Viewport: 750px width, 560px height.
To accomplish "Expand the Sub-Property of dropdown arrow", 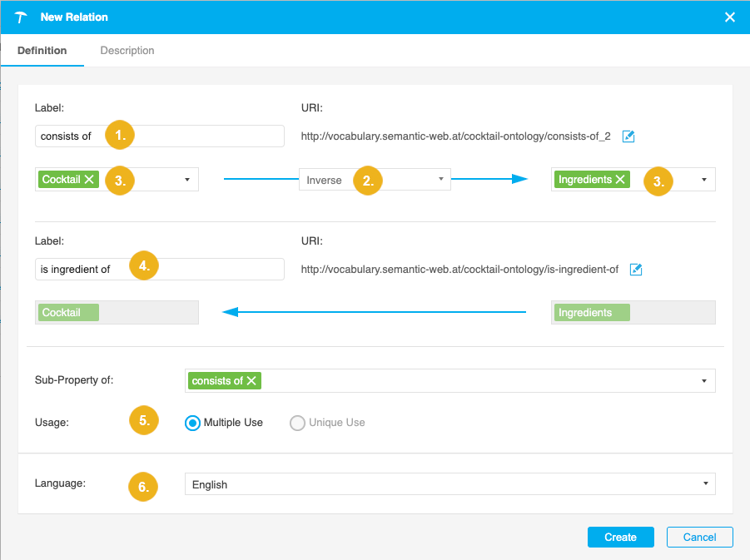I will tap(703, 381).
